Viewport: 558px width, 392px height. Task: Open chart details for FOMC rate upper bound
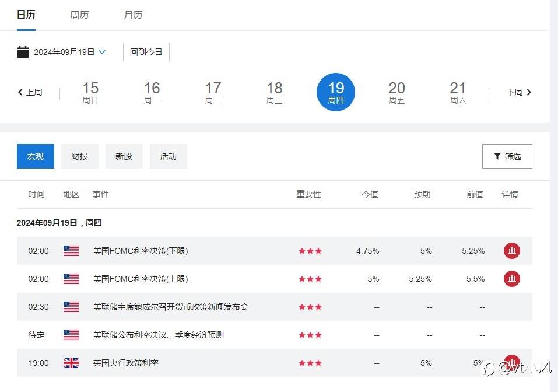511,279
